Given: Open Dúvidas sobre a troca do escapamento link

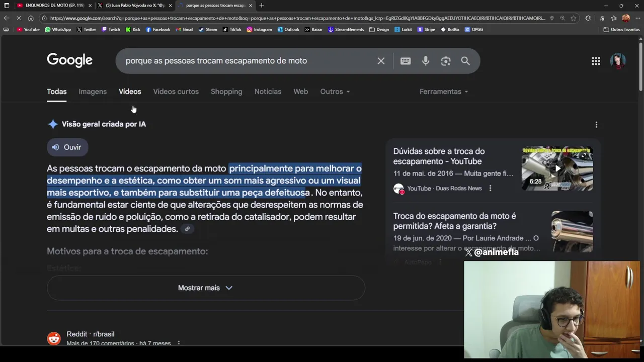Looking at the screenshot, I should point(439,156).
